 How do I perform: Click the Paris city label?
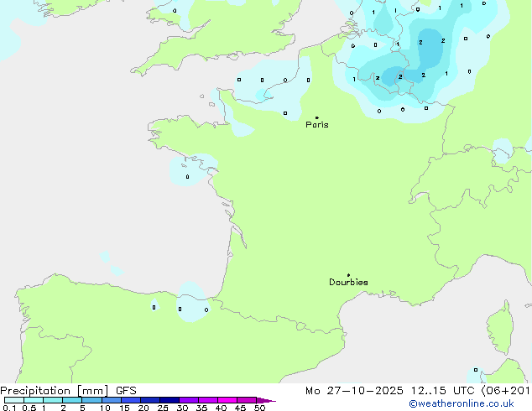[317, 125]
